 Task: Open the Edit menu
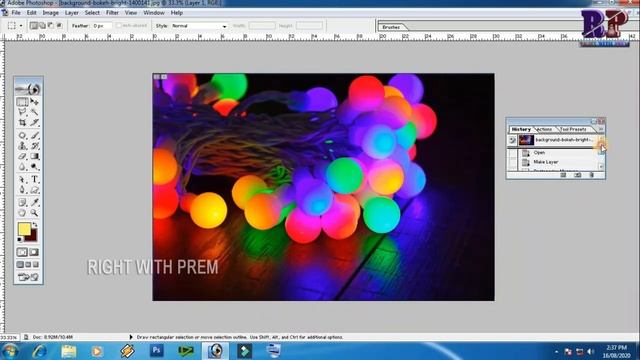pyautogui.click(x=31, y=13)
